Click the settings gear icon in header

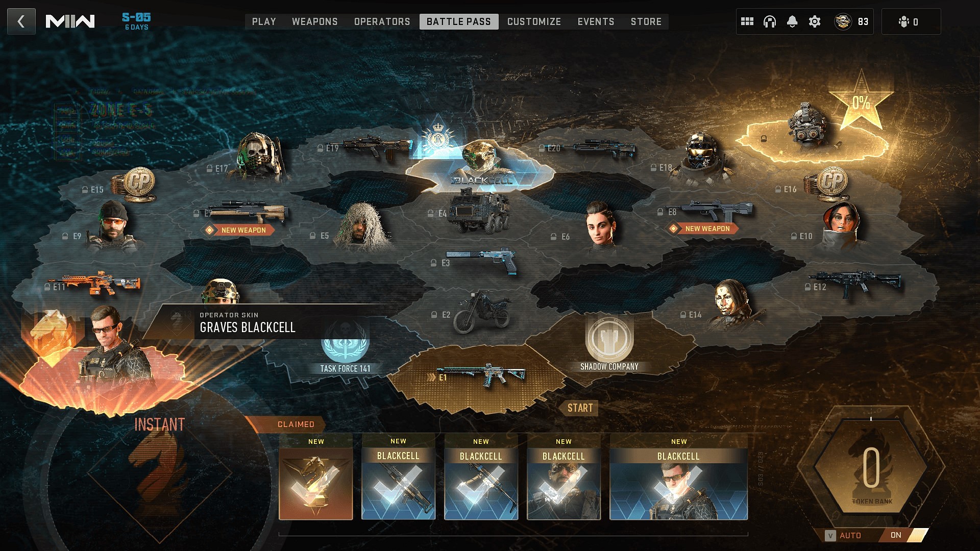pos(815,21)
